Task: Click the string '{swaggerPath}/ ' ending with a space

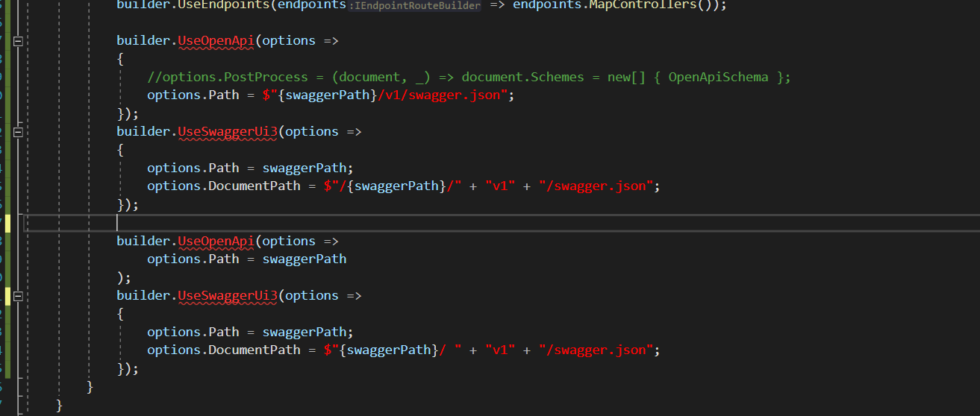Action: [x=393, y=350]
